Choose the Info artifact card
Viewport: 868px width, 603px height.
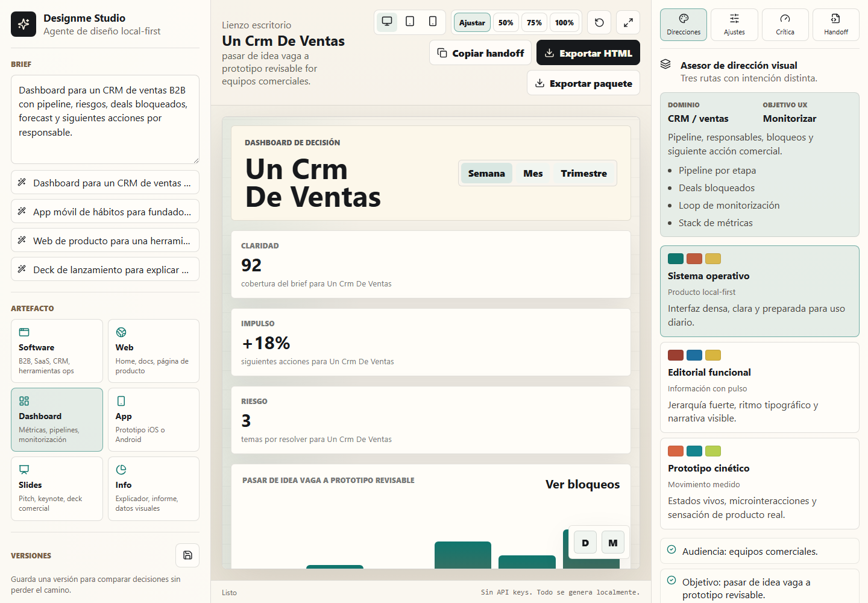154,488
